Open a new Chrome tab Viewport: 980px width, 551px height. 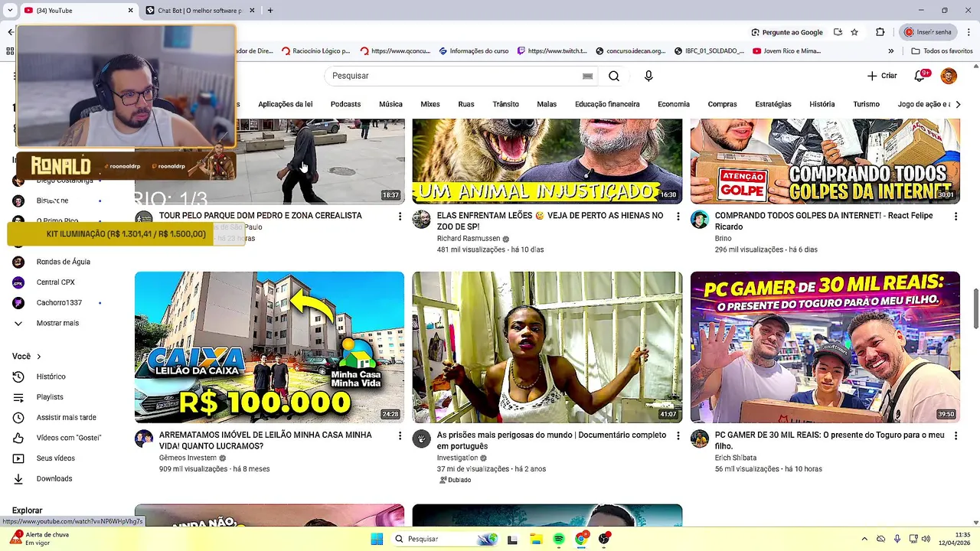coord(270,11)
